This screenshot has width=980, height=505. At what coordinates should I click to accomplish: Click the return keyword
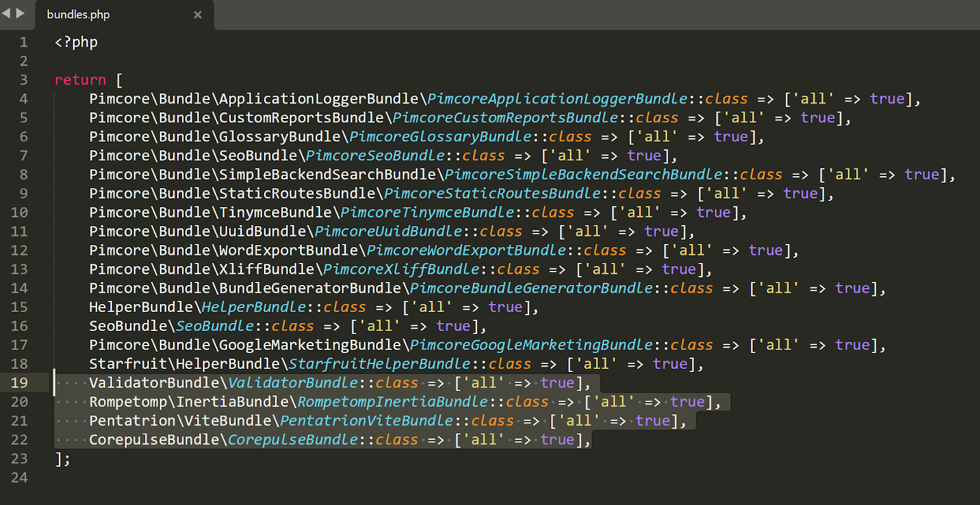coord(80,80)
